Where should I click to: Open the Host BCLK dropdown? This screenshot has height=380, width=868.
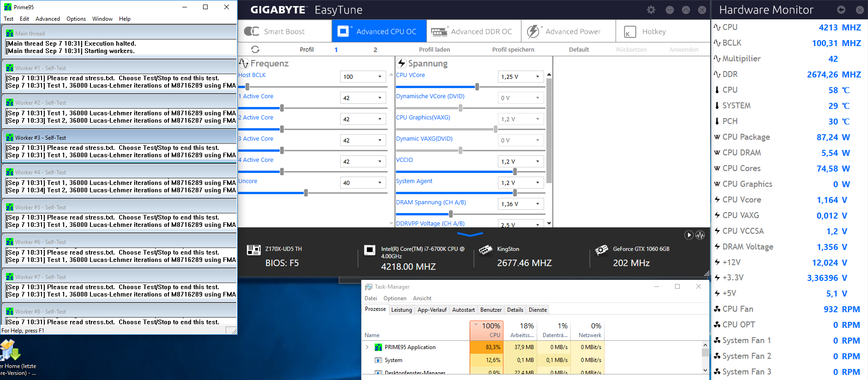pyautogui.click(x=380, y=77)
